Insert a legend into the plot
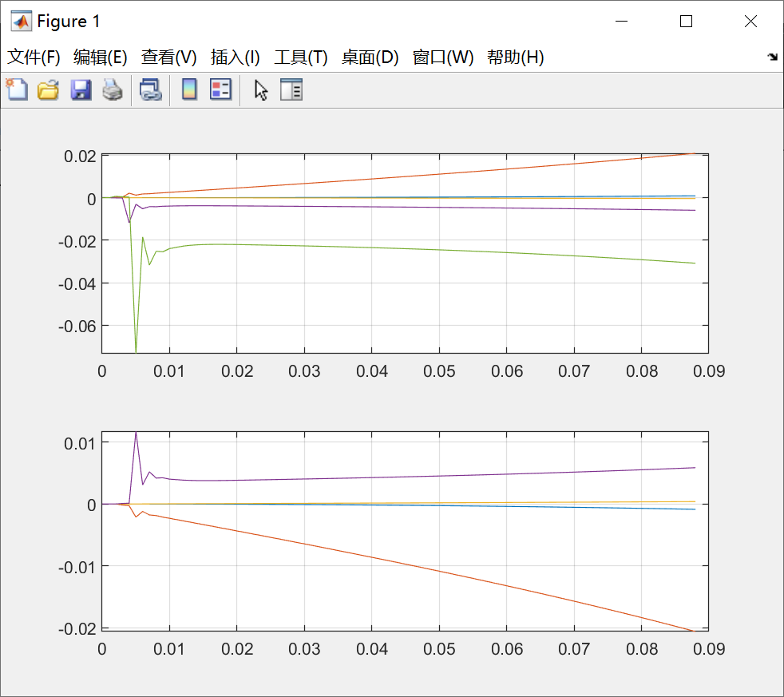 click(x=220, y=89)
